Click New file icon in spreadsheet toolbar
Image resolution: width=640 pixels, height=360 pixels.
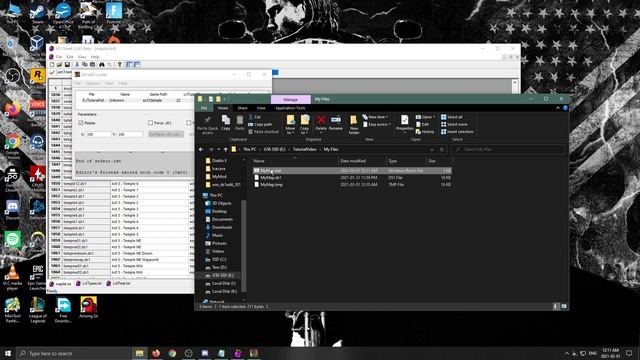[52, 64]
